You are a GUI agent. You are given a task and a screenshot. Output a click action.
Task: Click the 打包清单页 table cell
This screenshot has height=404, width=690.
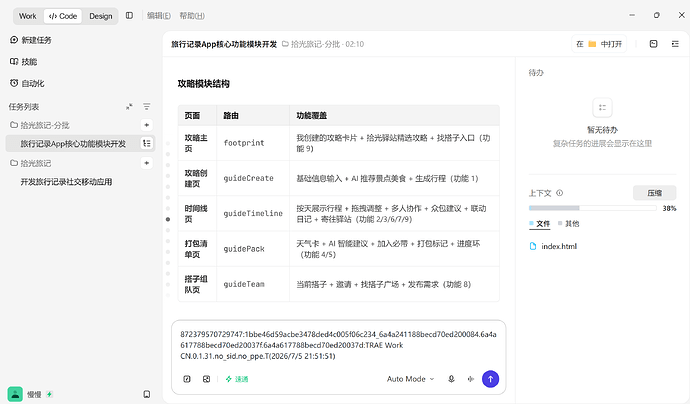point(196,249)
